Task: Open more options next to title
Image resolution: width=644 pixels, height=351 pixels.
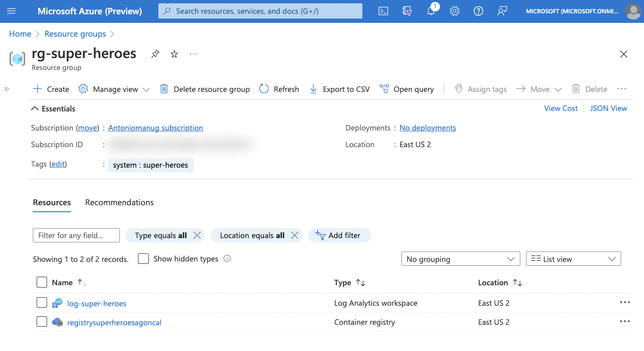Action: point(193,54)
